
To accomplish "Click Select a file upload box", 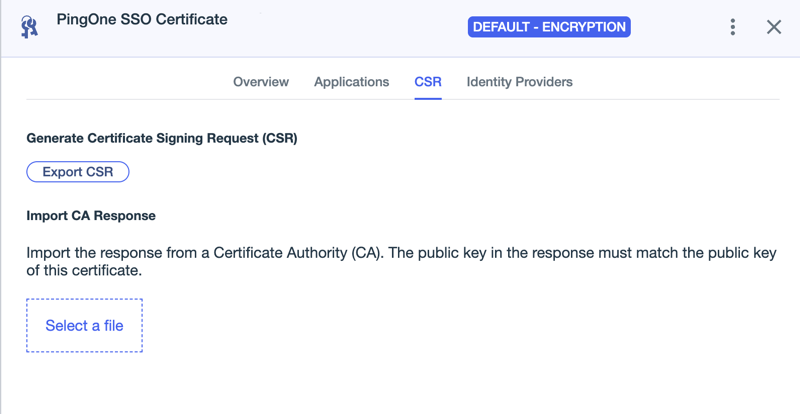I will coord(84,326).
